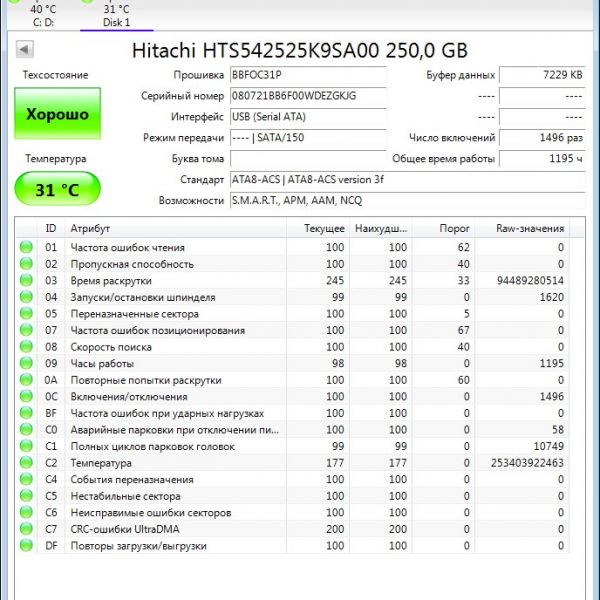Select the Частота ошибок при ударных нагрузках row
Screen dimensions: 600x600
293,413
